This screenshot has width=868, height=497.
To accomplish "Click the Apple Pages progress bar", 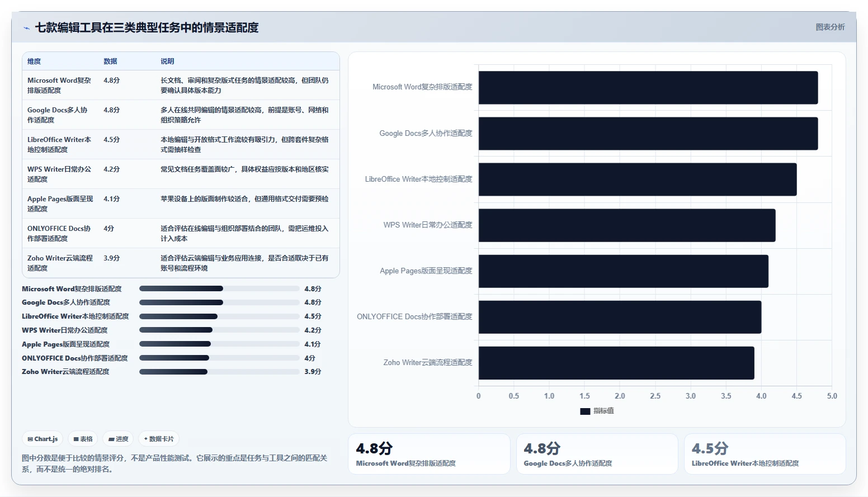I will (219, 344).
